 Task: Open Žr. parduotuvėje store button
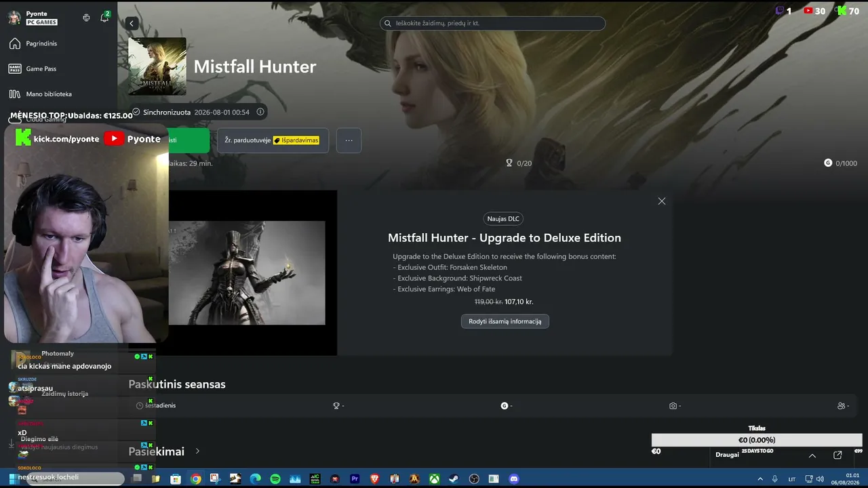point(273,140)
